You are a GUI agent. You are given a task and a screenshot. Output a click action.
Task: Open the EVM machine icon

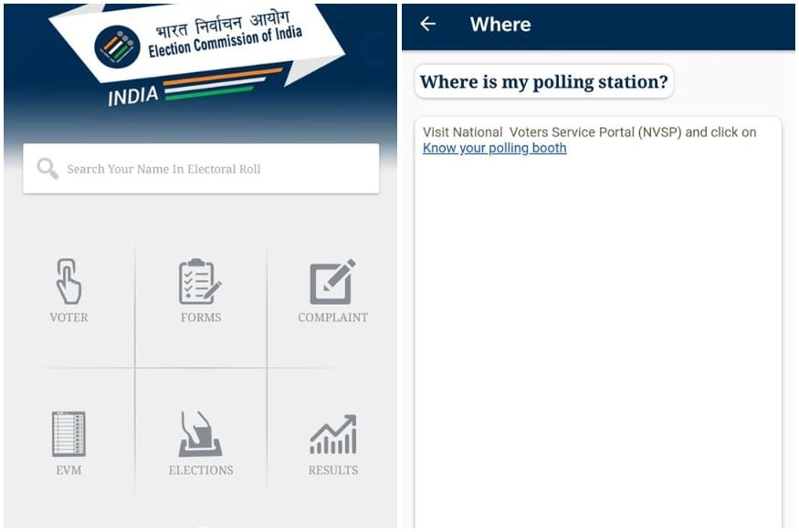click(68, 433)
